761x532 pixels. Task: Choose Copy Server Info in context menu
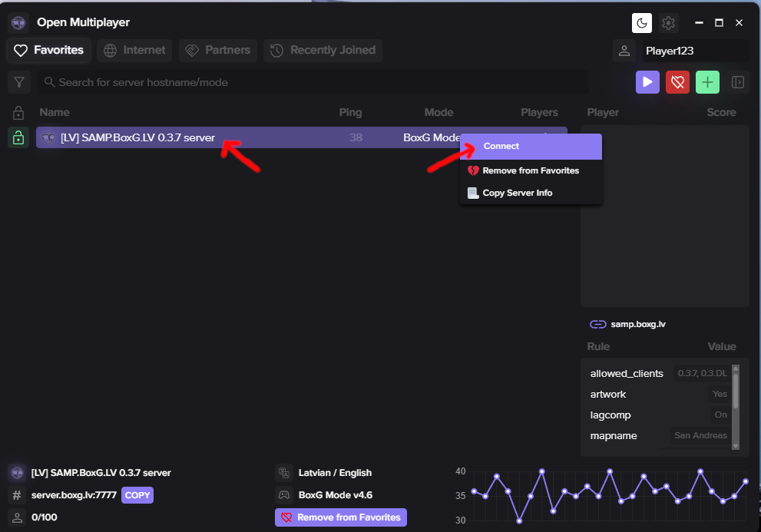pos(531,193)
